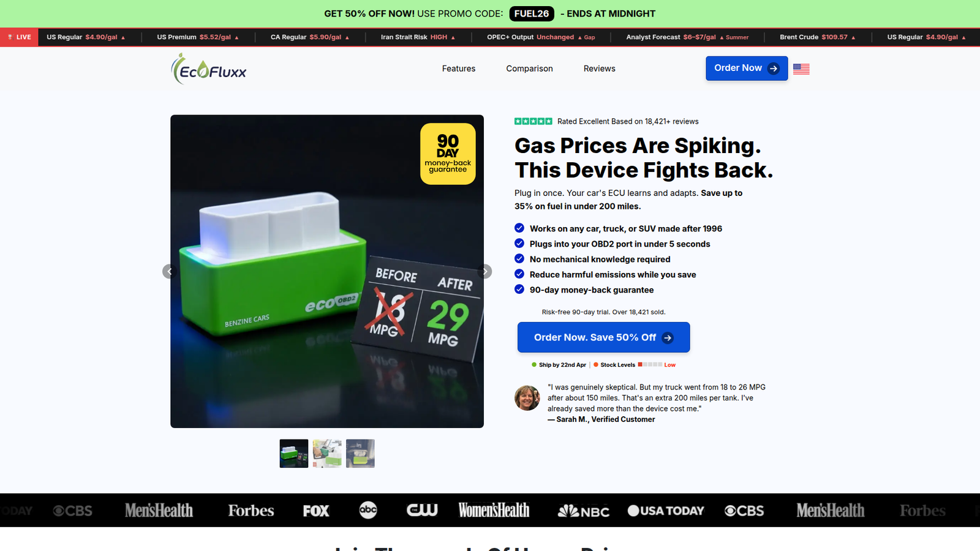Image resolution: width=980 pixels, height=551 pixels.
Task: Click the 90 day money-back guarantee badge
Action: point(448,154)
